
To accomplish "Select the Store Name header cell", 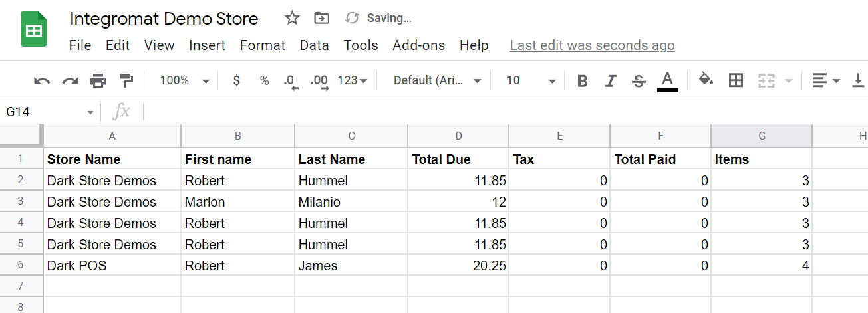I will [112, 159].
